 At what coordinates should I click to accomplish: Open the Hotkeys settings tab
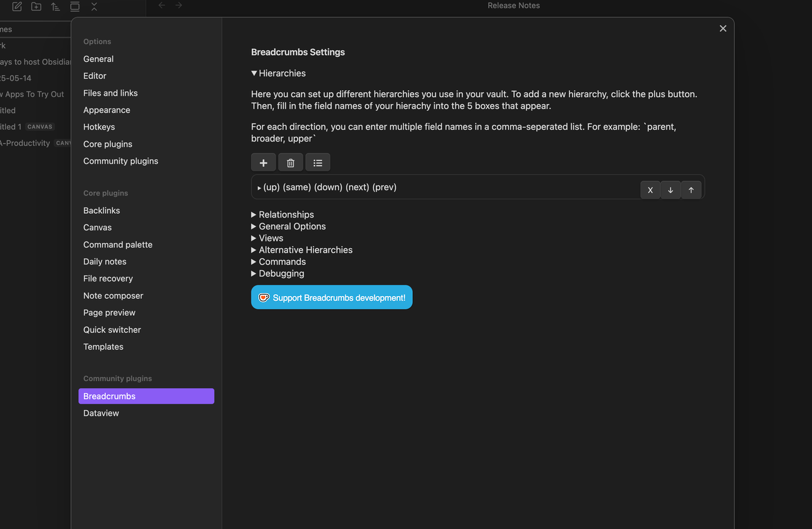[99, 127]
